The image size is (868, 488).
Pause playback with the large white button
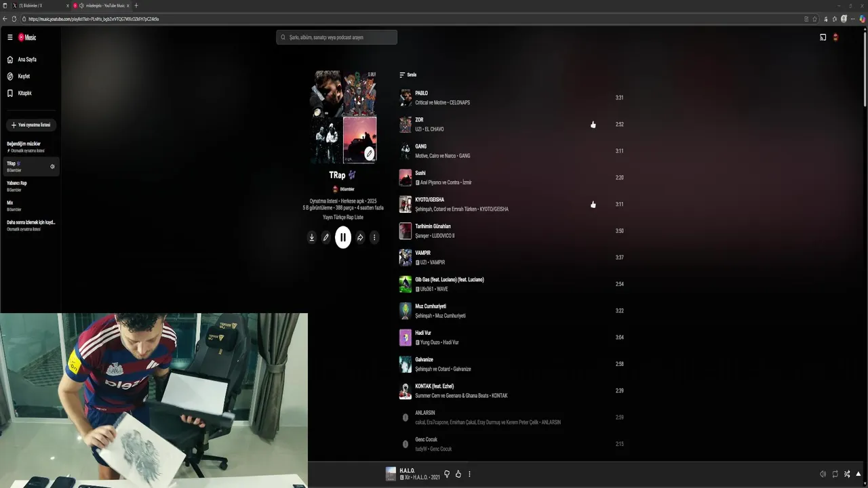point(343,237)
